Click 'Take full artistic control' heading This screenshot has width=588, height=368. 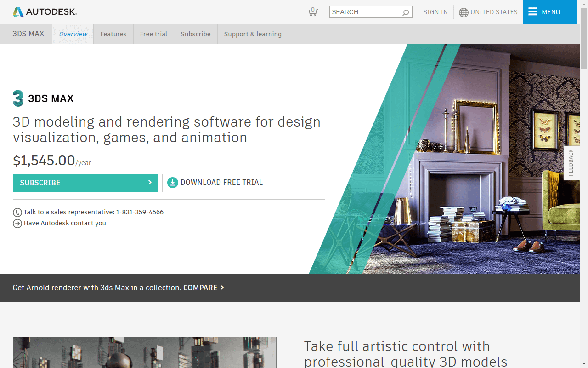406,354
